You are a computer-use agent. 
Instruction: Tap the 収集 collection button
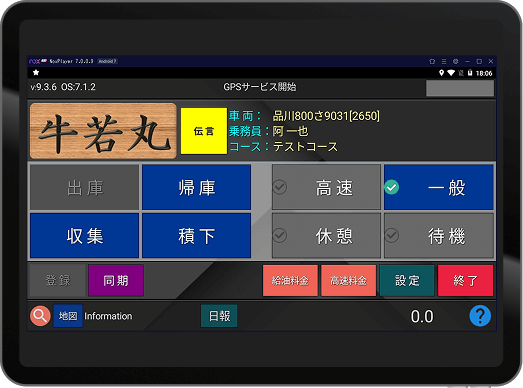[x=84, y=236]
